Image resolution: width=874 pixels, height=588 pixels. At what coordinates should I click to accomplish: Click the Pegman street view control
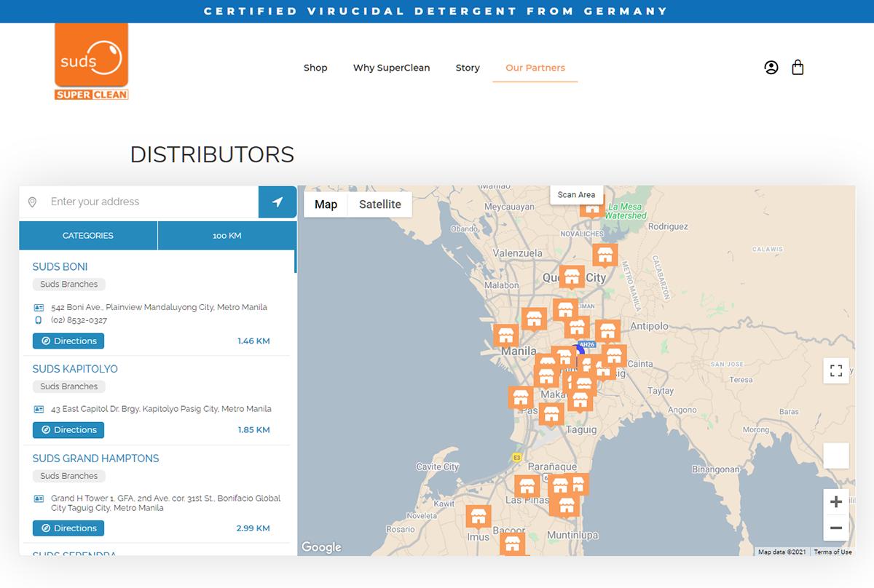[836, 456]
